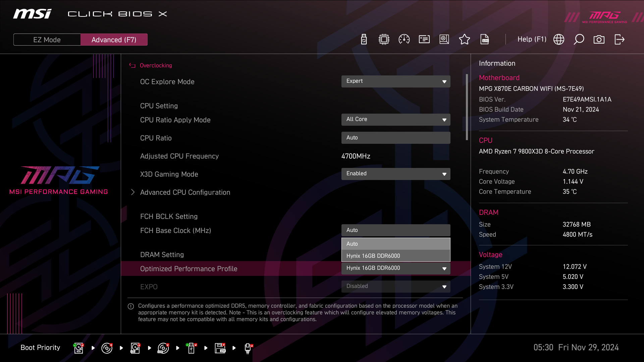
Task: Select USB key boot device icon
Action: pyautogui.click(x=191, y=348)
